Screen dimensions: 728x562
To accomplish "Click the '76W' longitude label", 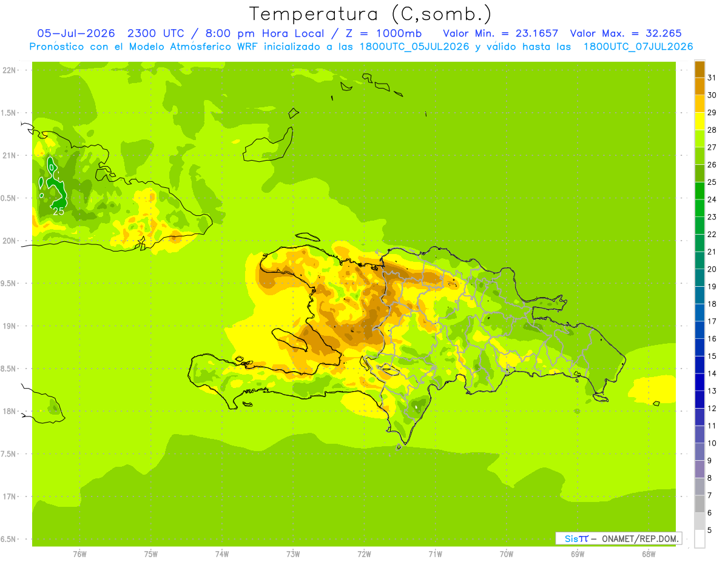I will point(79,554).
